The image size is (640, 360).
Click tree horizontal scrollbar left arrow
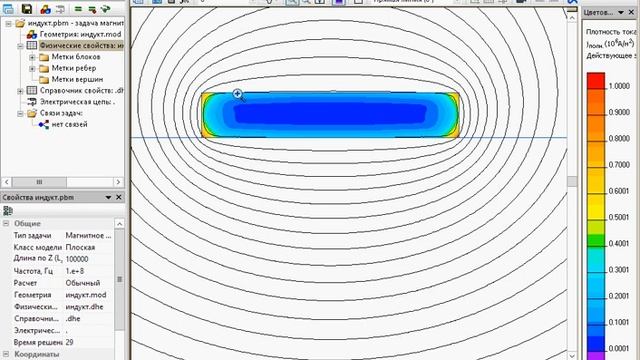tap(7, 182)
